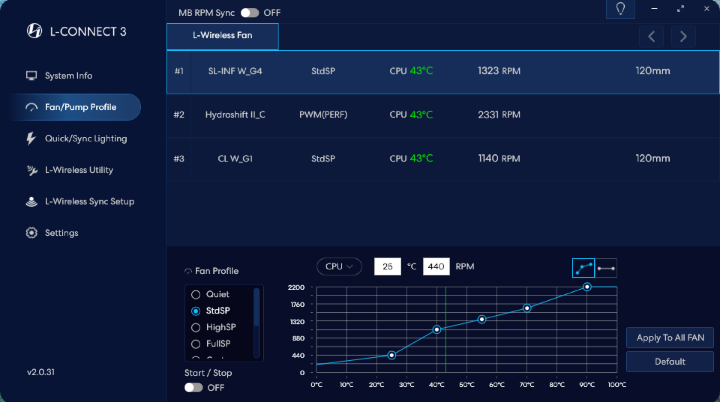Click the L-Wireless Sync Setup icon
The height and width of the screenshot is (402, 720).
point(31,201)
